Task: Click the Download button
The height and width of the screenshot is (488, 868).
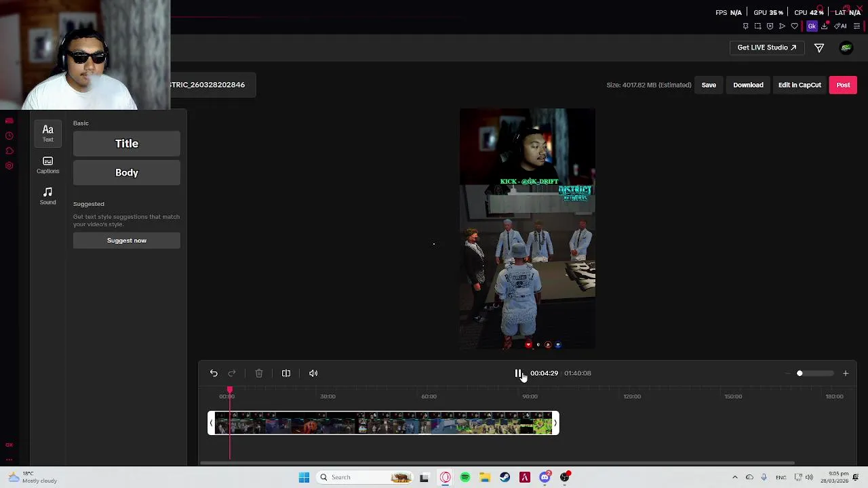Action: pyautogui.click(x=748, y=85)
